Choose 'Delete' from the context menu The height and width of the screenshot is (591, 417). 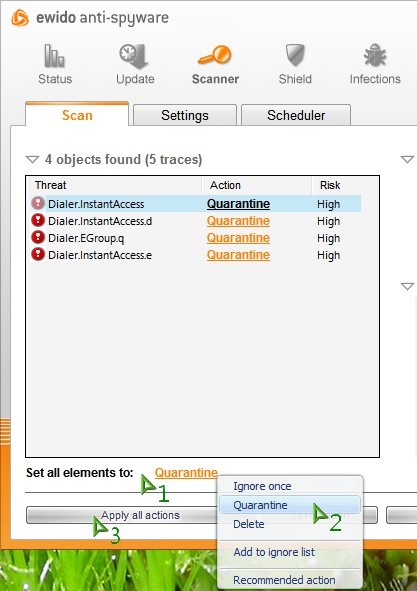pos(290,524)
